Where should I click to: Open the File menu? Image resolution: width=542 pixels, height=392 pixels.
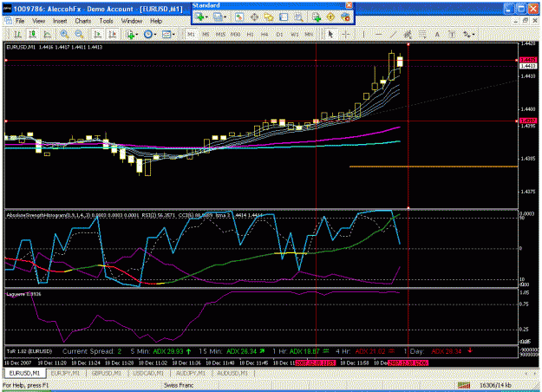(20, 21)
